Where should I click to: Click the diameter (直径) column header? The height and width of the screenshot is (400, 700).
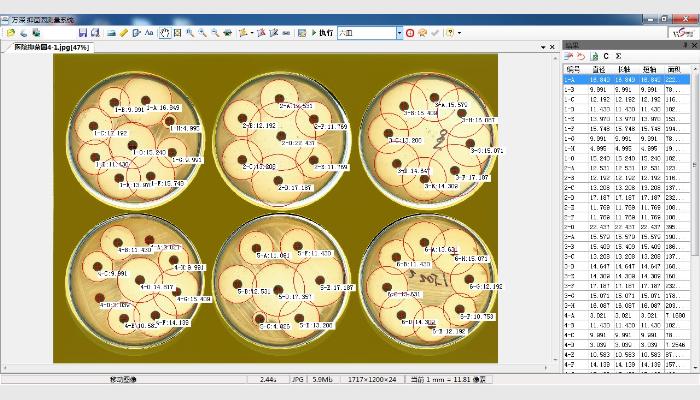point(599,68)
